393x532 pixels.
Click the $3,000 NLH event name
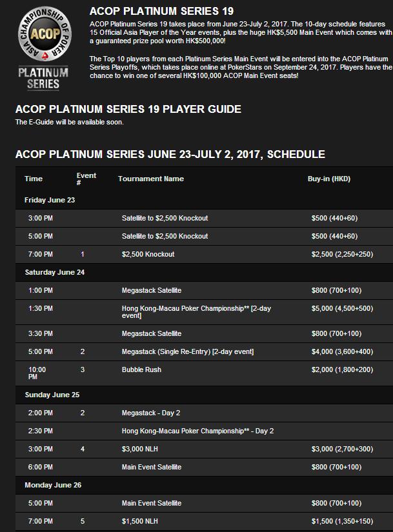[x=142, y=449]
